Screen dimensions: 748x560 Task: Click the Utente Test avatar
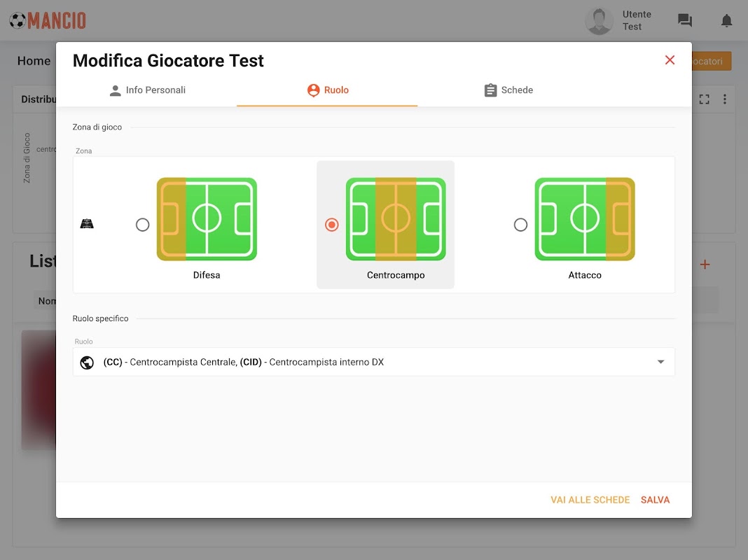[x=599, y=21]
